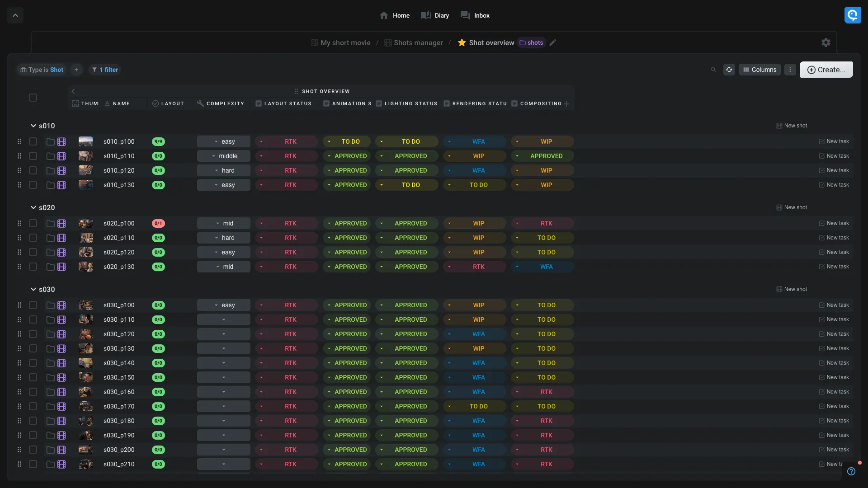Viewport: 868px width, 488px height.
Task: Open the Columns button
Action: (759, 70)
